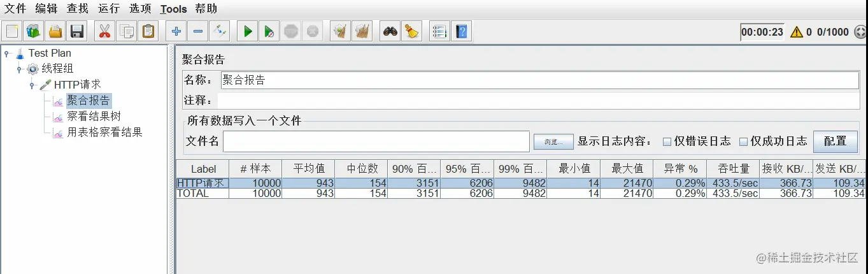Click the 最小值 column header

pyautogui.click(x=574, y=169)
